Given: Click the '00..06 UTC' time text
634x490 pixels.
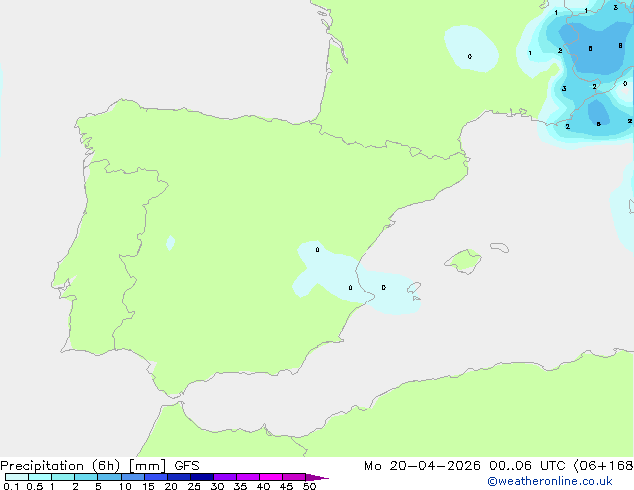Looking at the screenshot, I should point(527,466).
